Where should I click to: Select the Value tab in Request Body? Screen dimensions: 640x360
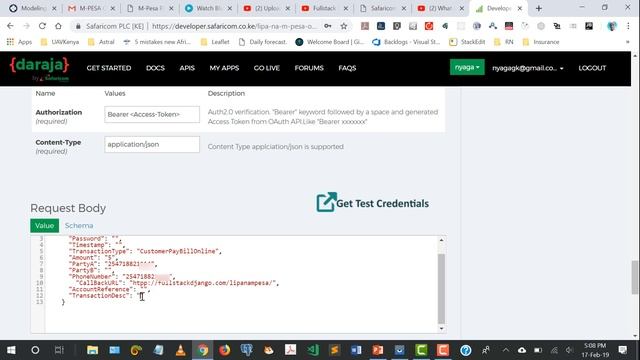(x=44, y=225)
